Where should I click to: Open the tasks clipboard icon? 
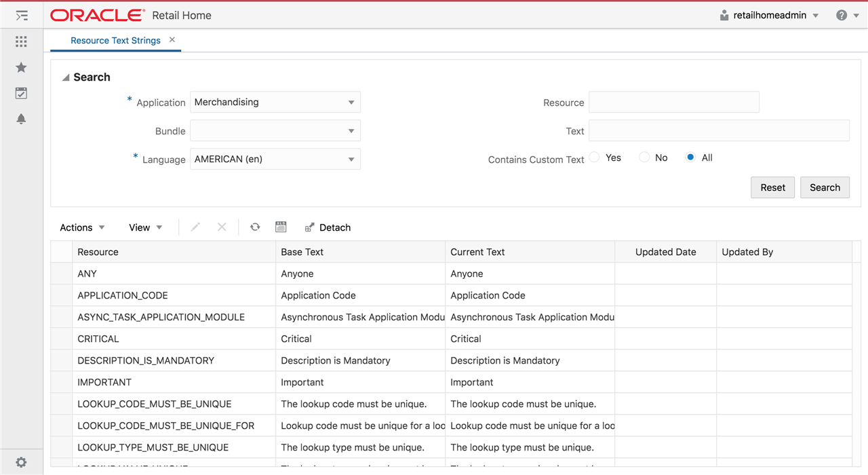click(x=21, y=93)
